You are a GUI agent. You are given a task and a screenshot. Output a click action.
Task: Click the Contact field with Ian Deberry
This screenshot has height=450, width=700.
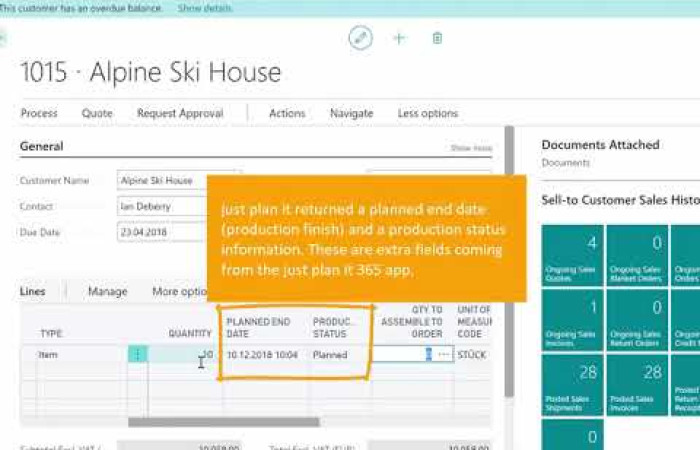click(162, 206)
